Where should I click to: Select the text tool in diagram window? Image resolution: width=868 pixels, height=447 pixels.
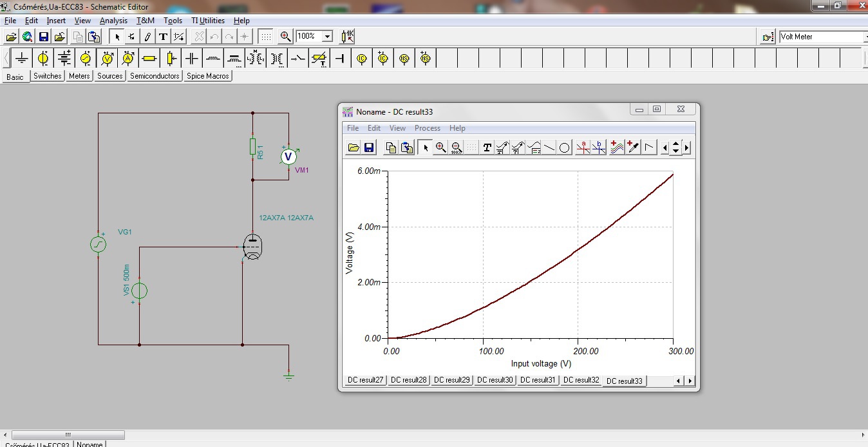pos(487,147)
